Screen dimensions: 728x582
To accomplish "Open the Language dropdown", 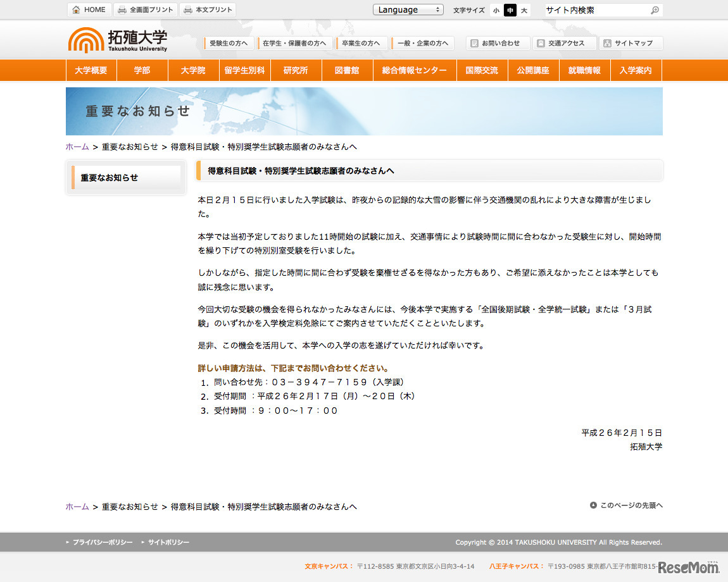I will click(408, 9).
